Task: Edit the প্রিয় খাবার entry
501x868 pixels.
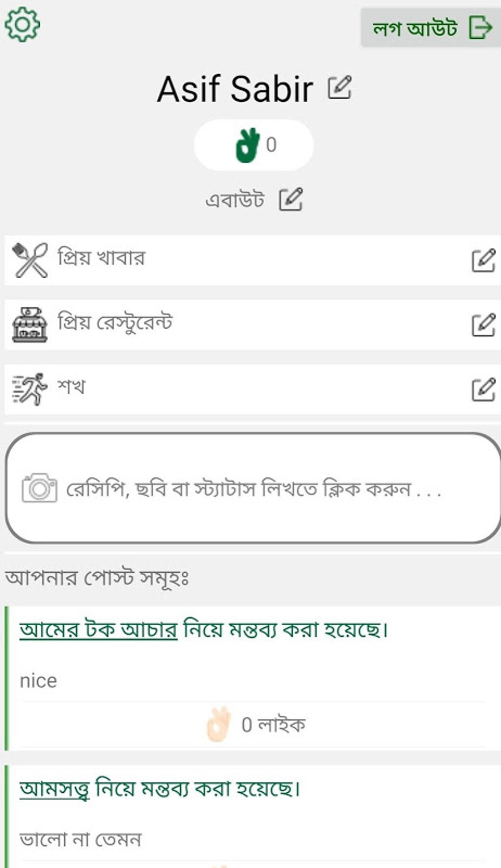Action: [483, 260]
